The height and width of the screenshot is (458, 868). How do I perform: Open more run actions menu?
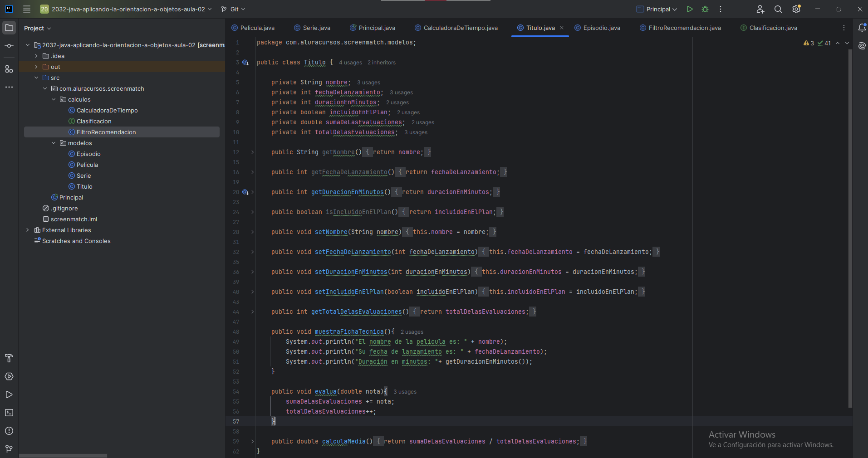click(721, 9)
